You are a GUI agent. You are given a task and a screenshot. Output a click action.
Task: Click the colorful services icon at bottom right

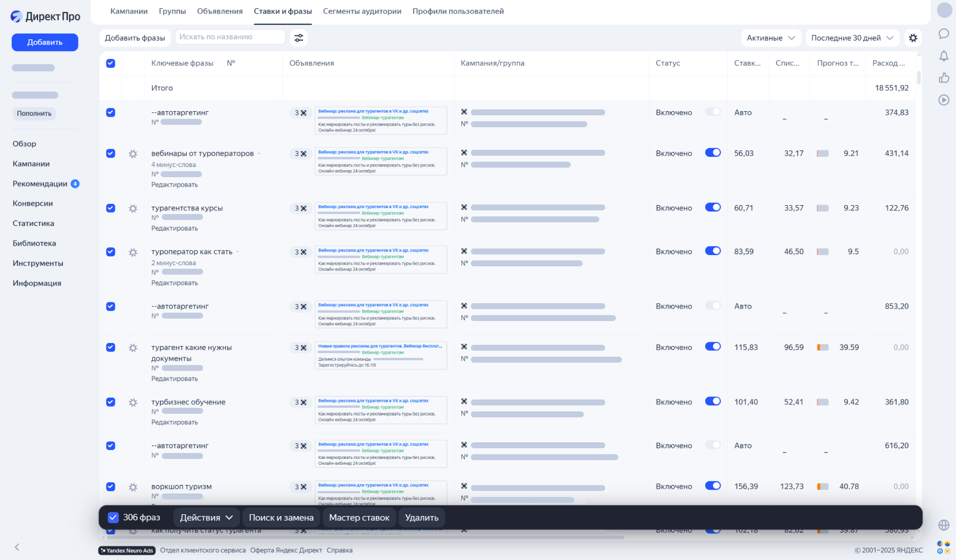(x=944, y=547)
